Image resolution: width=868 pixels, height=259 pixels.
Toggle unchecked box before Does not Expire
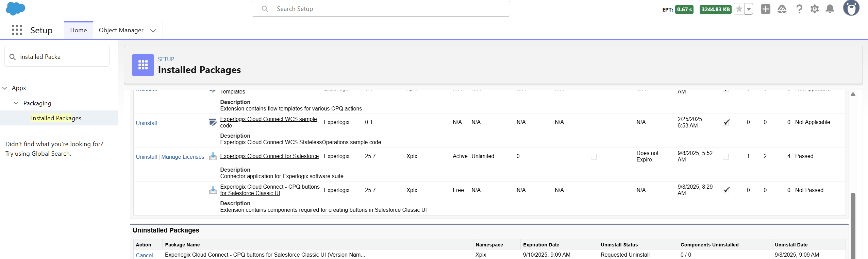point(594,157)
